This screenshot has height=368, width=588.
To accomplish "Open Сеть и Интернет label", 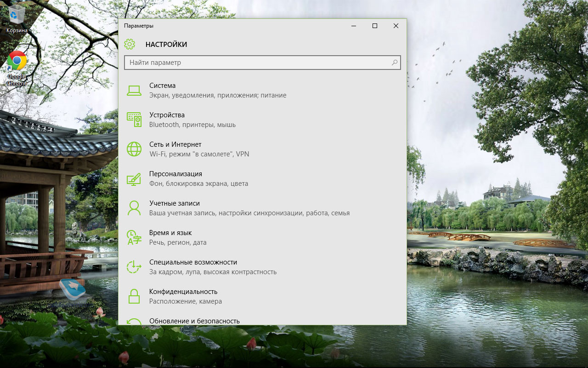I will (x=175, y=144).
